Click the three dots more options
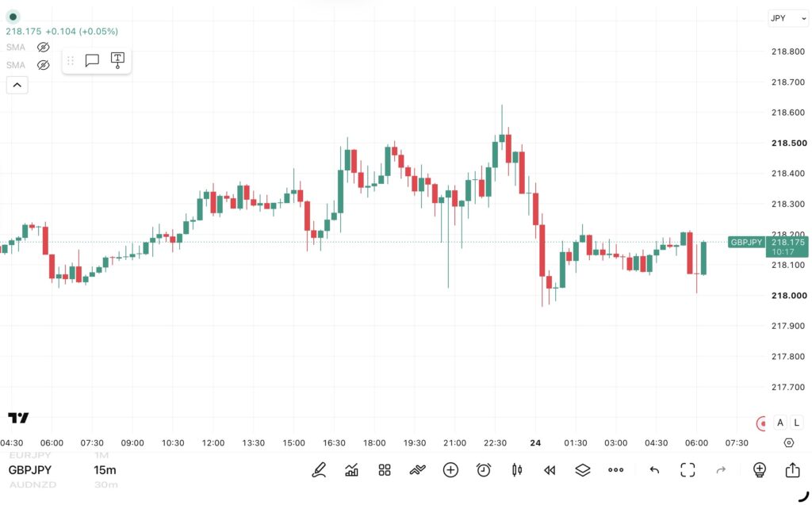This screenshot has width=812, height=505. tap(615, 470)
